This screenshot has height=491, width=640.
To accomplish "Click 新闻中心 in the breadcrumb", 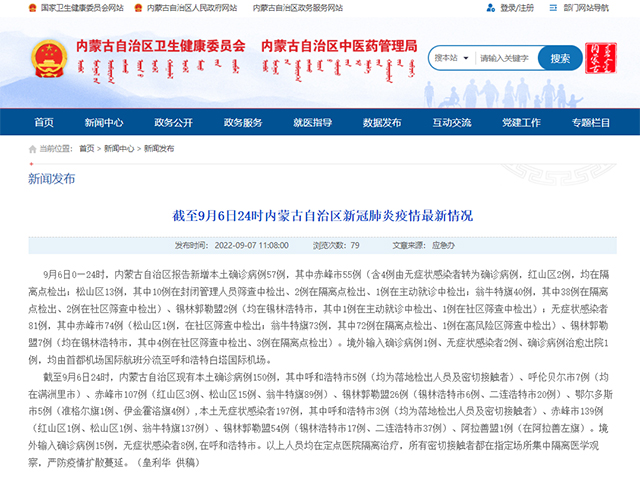I will pyautogui.click(x=119, y=149).
